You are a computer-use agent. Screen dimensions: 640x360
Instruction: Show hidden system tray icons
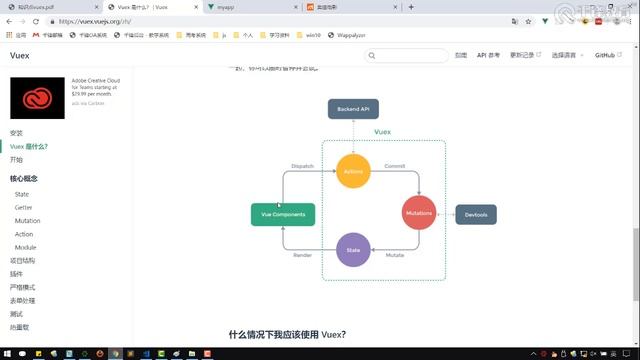click(x=533, y=354)
